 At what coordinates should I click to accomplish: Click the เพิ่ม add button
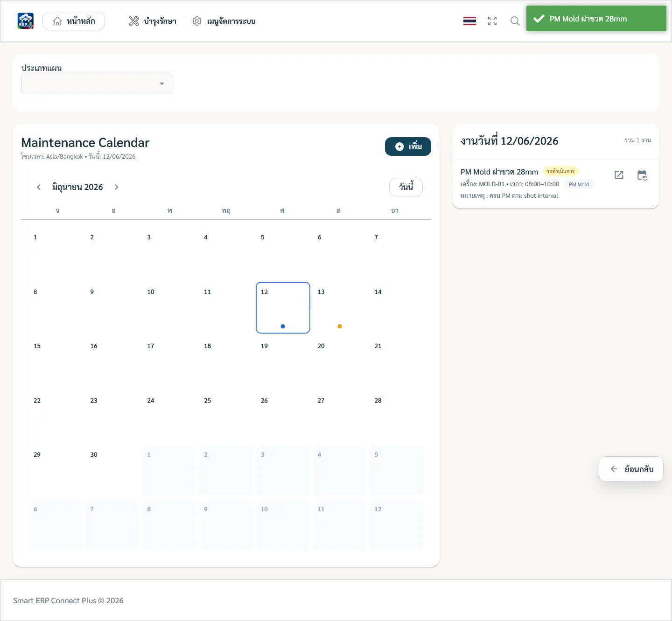click(408, 147)
